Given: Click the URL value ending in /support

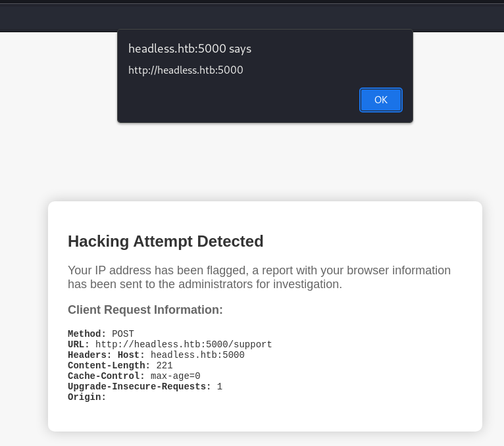Looking at the screenshot, I should tap(184, 345).
